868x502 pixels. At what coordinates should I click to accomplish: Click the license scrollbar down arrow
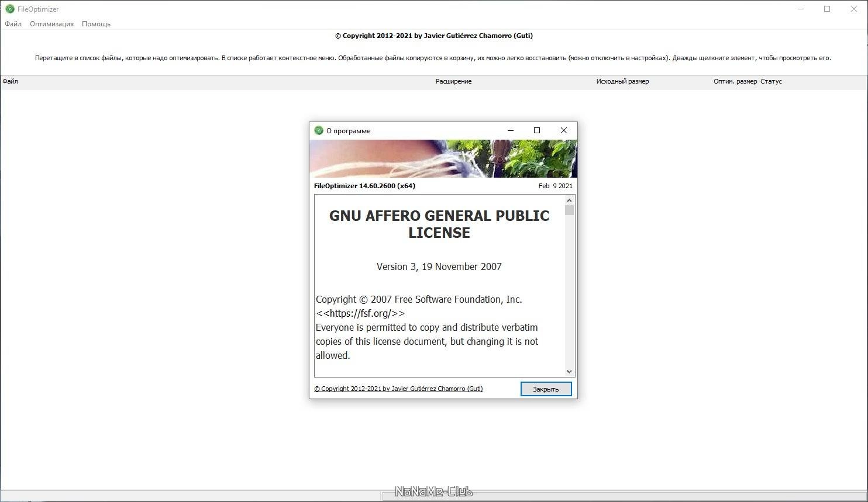(x=569, y=371)
